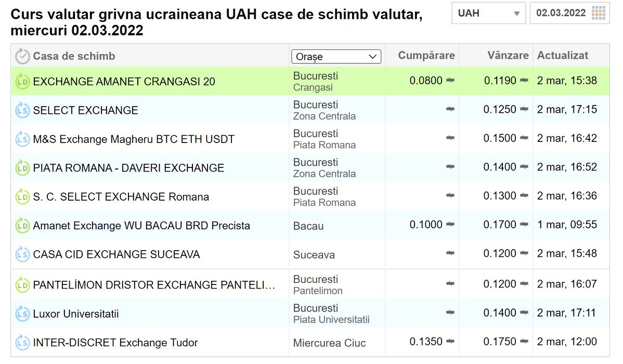Screen dimensions: 623x364
Task: Sort by the Vânzare column header
Action: (x=508, y=56)
